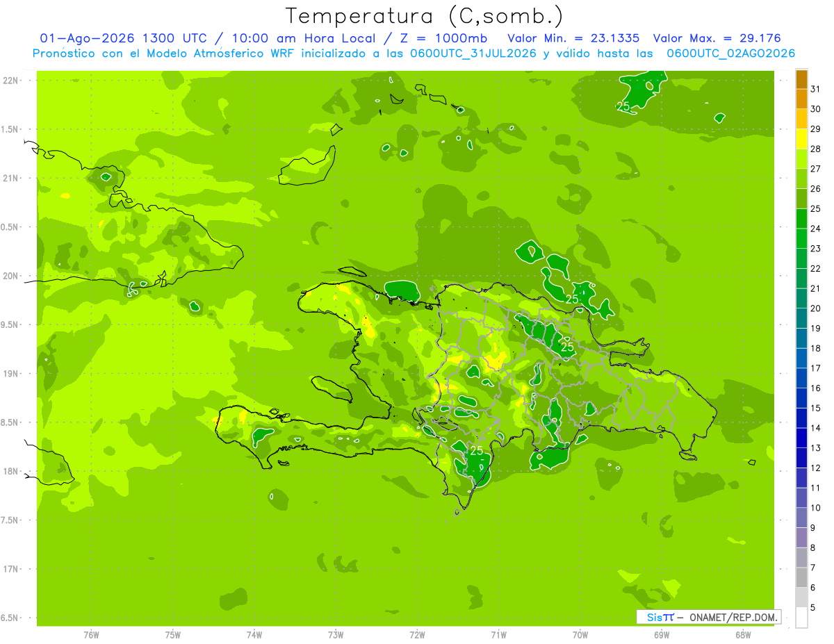Click the '7.5N' latitude label
834x644 pixels.
[10, 520]
